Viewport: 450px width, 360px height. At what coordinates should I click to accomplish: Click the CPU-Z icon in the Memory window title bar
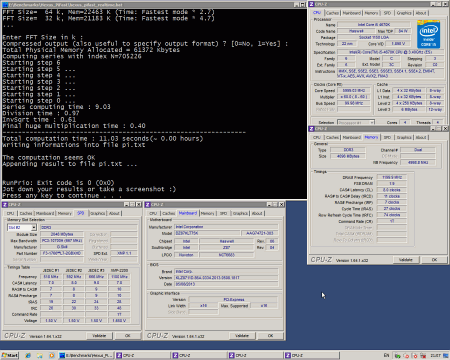[311, 129]
